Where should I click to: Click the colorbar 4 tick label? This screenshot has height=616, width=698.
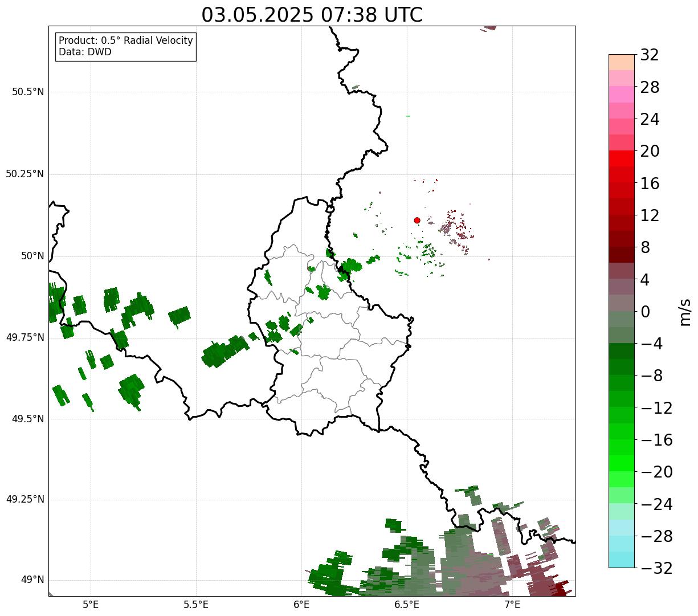pyautogui.click(x=645, y=280)
